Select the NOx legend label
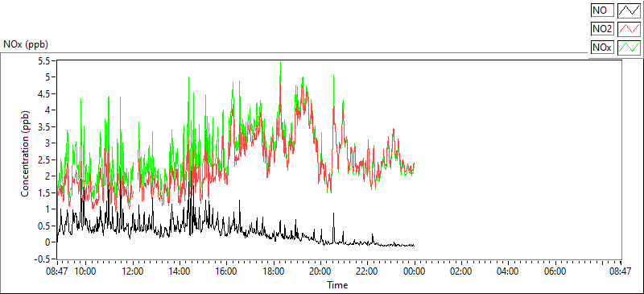Viewport: 644px width, 294px height. tap(602, 48)
